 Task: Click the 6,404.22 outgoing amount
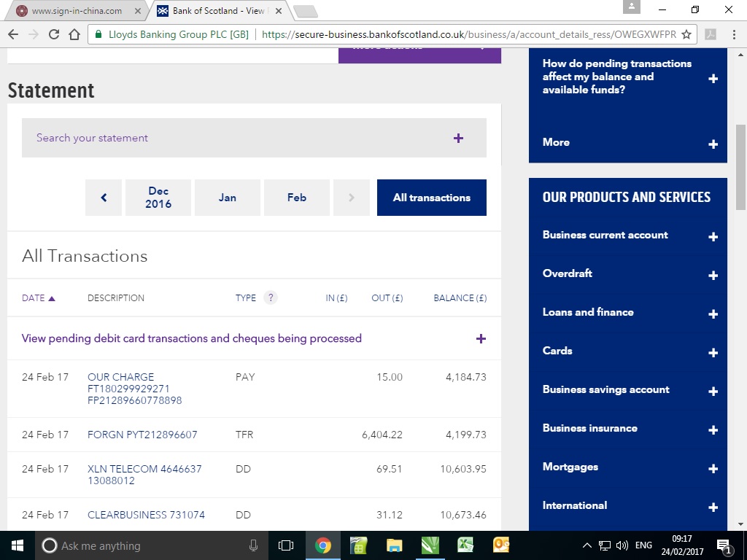coord(382,435)
